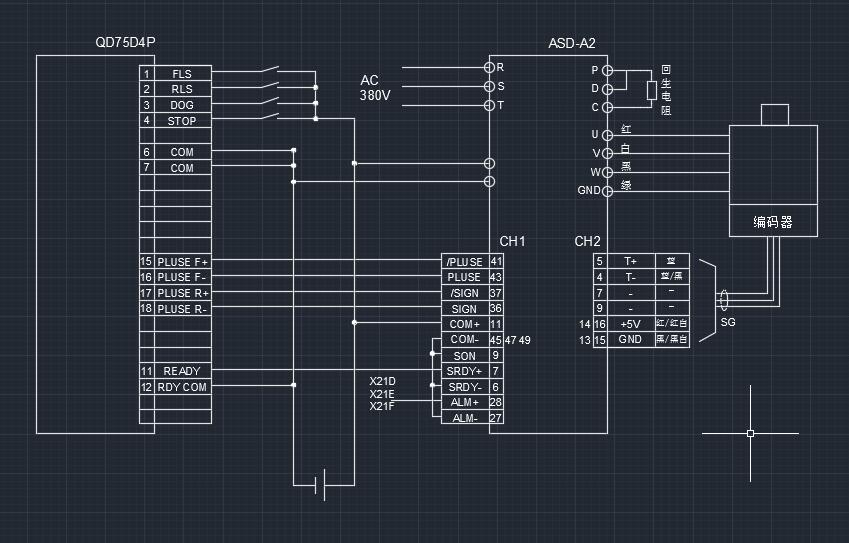
Task: Select the FLS limit switch contact symbol
Action: [x=267, y=71]
